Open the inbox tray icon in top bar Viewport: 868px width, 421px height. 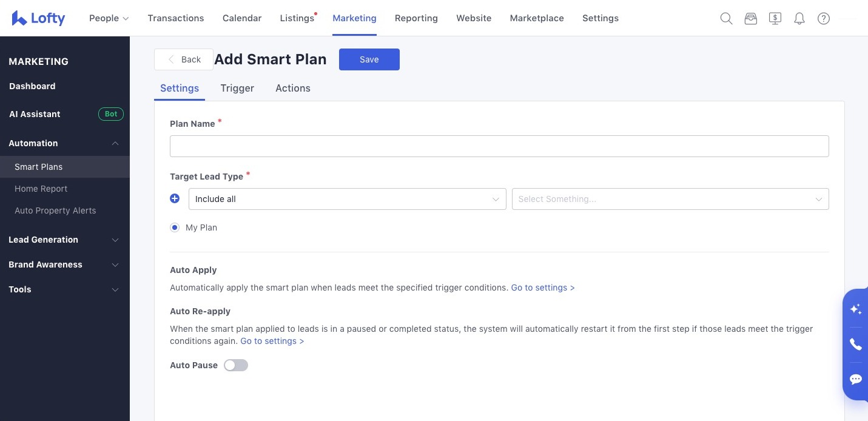click(750, 18)
